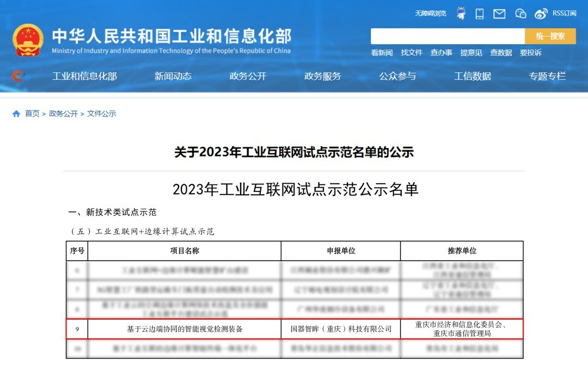Click the email envelope icon
Screen dimensions: 588x372
[499, 14]
